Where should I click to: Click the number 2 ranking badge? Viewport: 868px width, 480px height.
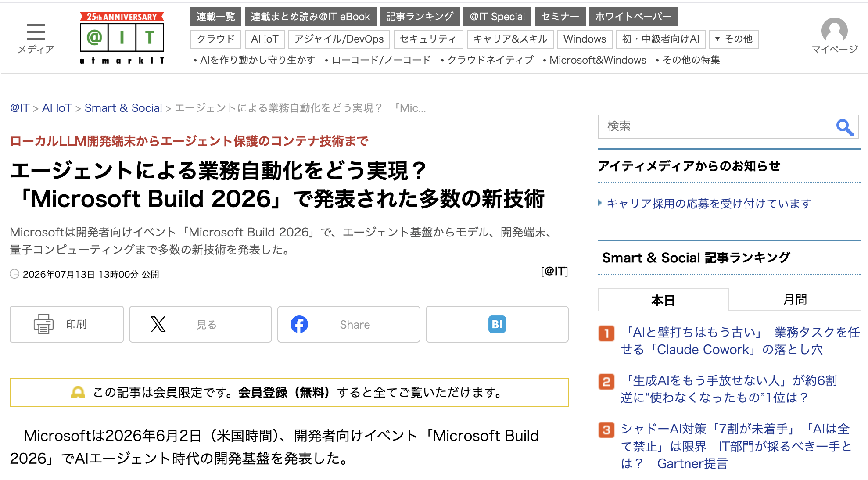606,381
